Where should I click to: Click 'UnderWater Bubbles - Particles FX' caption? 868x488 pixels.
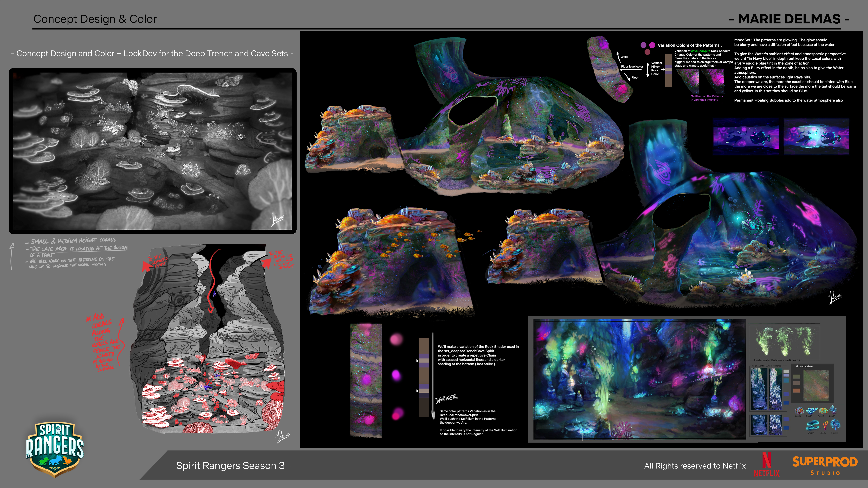coord(777,360)
